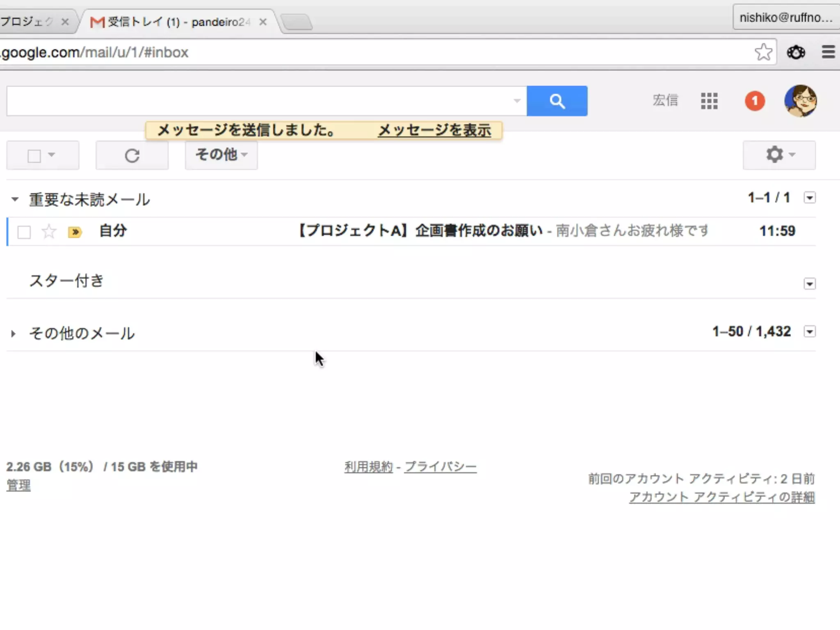Open the select-all checkbox dropdown
Screen dimensions: 840x630
(51, 155)
